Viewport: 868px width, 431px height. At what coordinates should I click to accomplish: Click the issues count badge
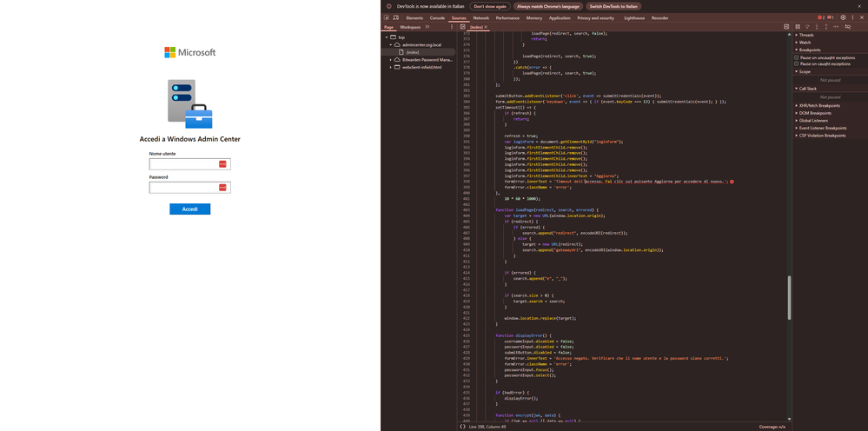[x=831, y=17]
